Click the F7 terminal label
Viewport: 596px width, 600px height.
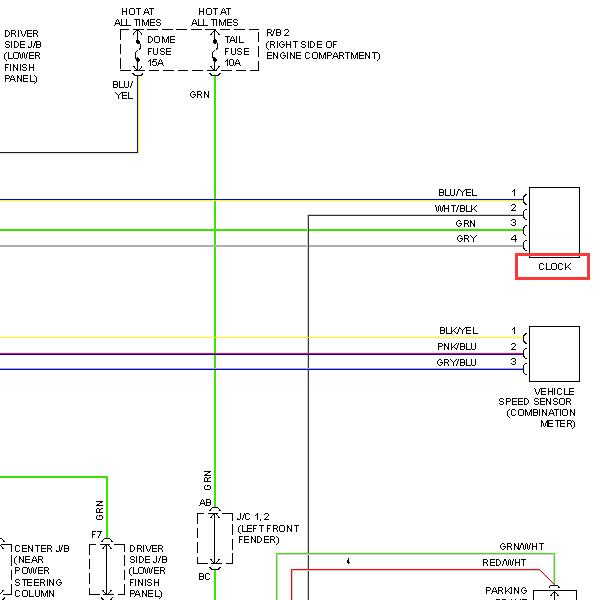(97, 534)
